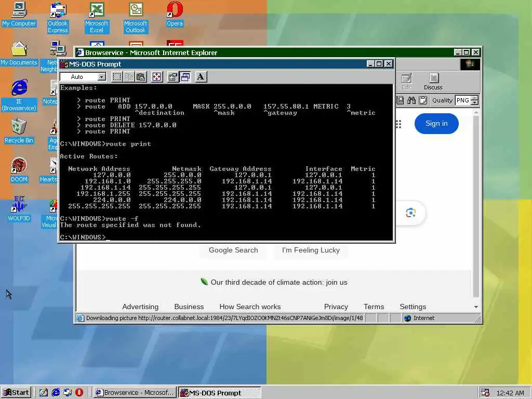This screenshot has height=399, width=532.
Task: Switch to MS-DOS Prompt taskbar button
Action: [x=220, y=393]
